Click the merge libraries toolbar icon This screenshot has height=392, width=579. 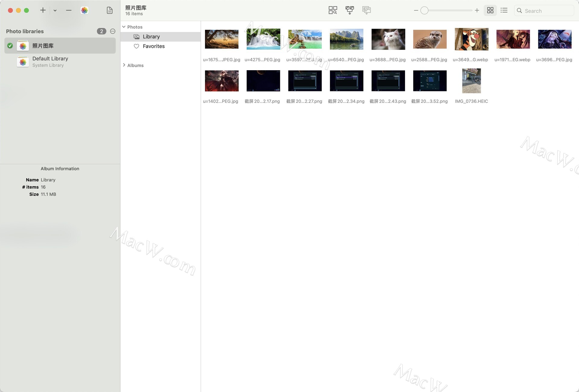[x=350, y=10]
